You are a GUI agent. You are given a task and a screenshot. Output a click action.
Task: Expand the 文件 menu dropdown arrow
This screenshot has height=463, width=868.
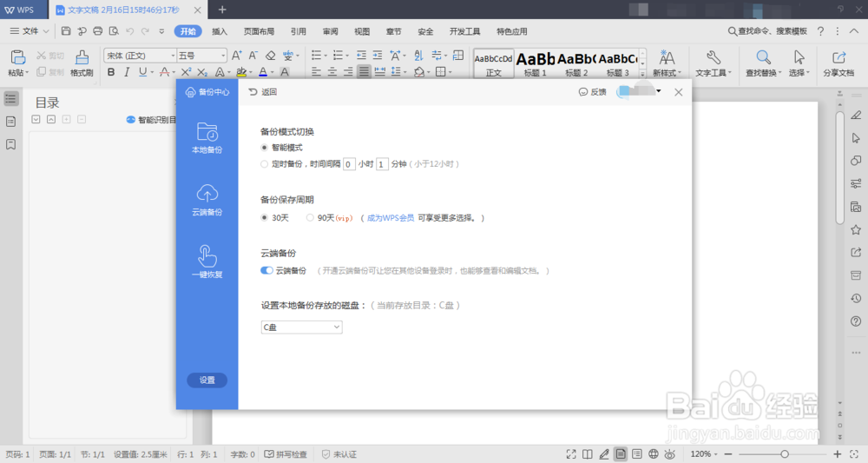point(46,31)
